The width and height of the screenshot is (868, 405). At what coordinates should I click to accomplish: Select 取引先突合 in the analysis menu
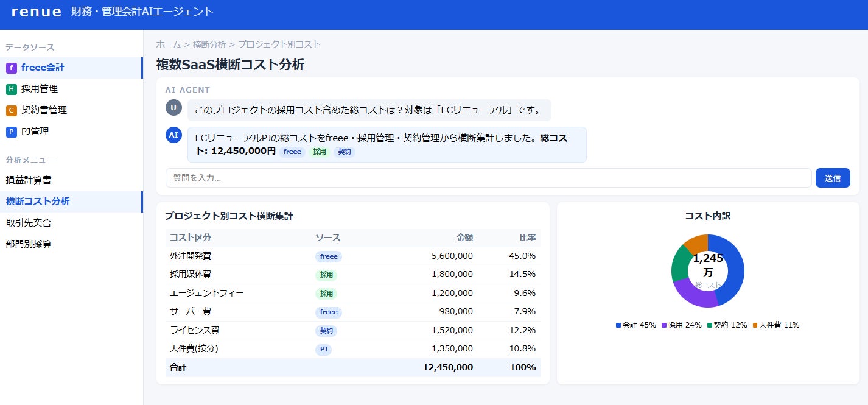coord(29,223)
